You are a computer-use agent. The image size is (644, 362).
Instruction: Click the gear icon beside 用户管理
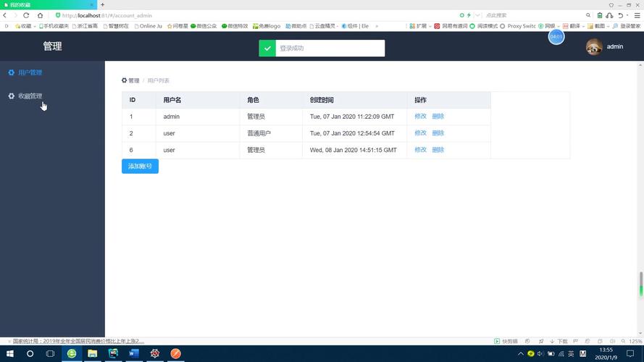pyautogui.click(x=11, y=72)
